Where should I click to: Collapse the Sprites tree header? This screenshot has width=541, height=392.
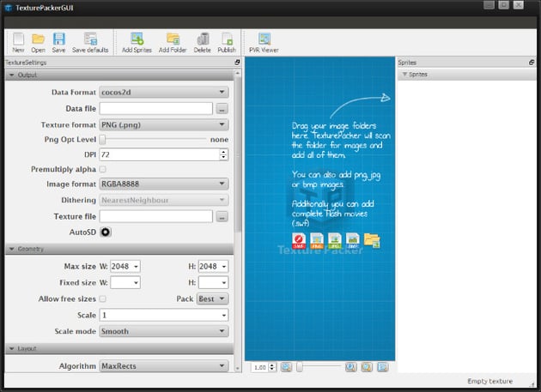[404, 74]
